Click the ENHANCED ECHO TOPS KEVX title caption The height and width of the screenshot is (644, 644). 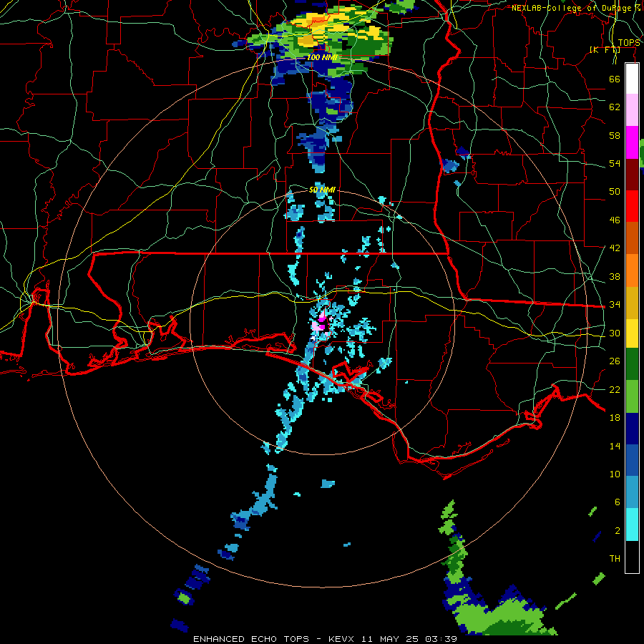(x=325, y=639)
